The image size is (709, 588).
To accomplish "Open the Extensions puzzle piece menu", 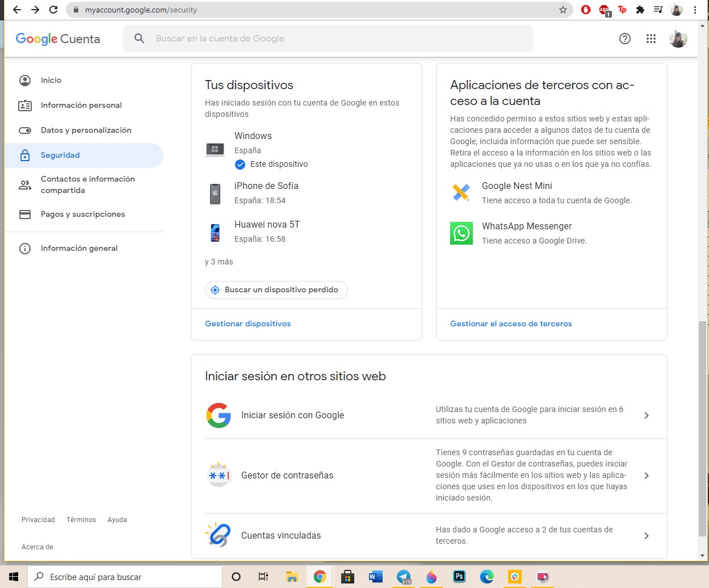I will coord(640,10).
